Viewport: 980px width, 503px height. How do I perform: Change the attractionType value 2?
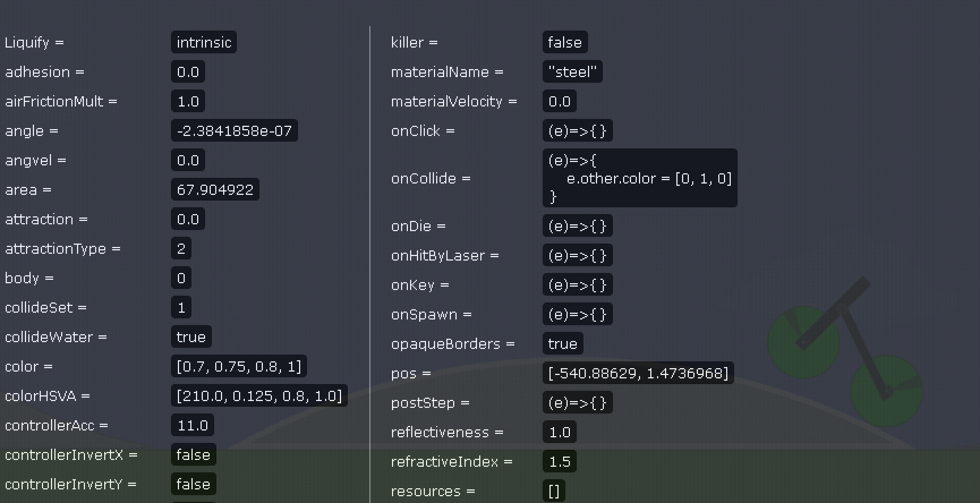[181, 249]
